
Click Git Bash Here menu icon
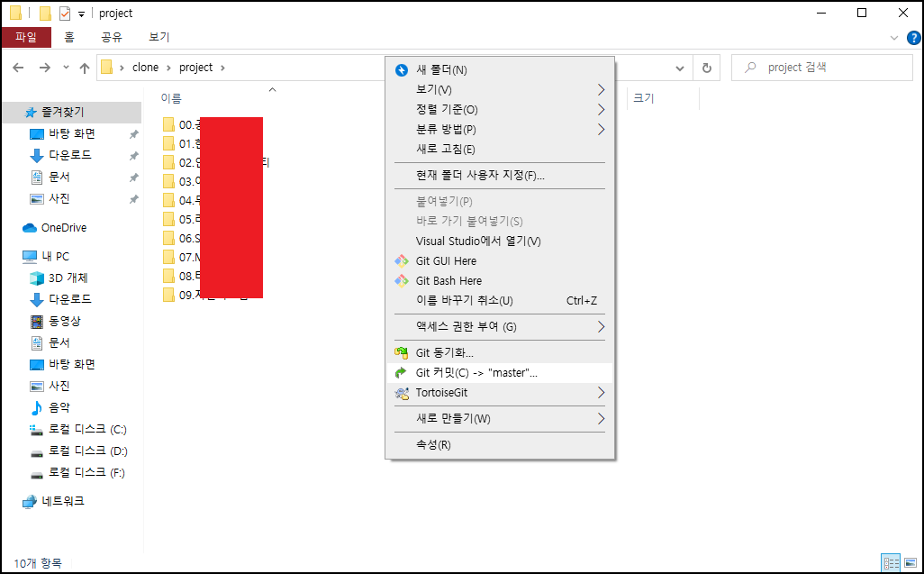tap(402, 280)
